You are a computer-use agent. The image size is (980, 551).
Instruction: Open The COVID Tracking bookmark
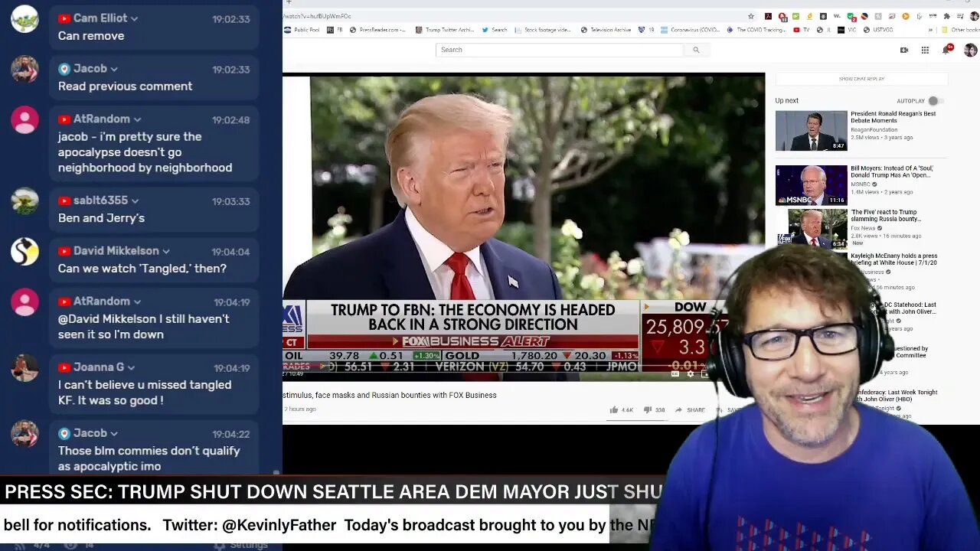[x=757, y=30]
